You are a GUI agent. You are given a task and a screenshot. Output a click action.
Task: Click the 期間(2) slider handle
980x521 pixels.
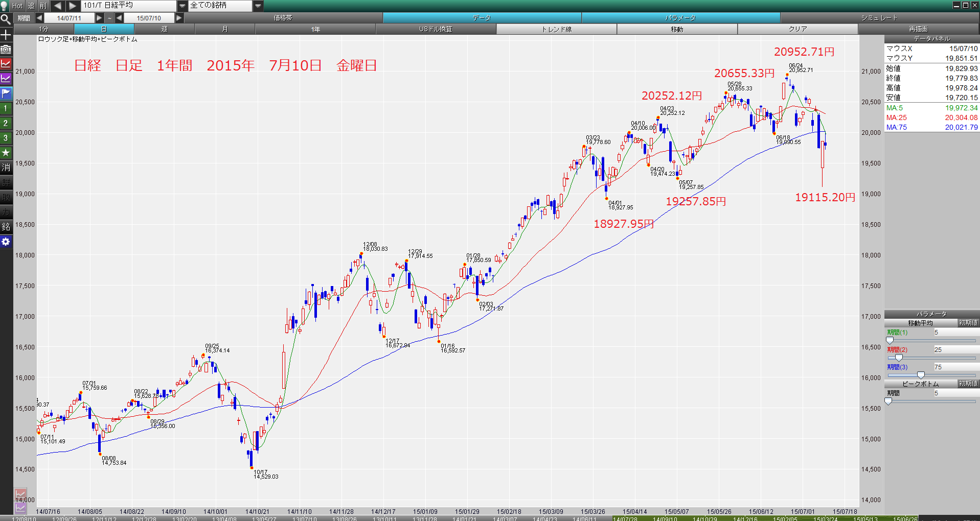[x=899, y=358]
